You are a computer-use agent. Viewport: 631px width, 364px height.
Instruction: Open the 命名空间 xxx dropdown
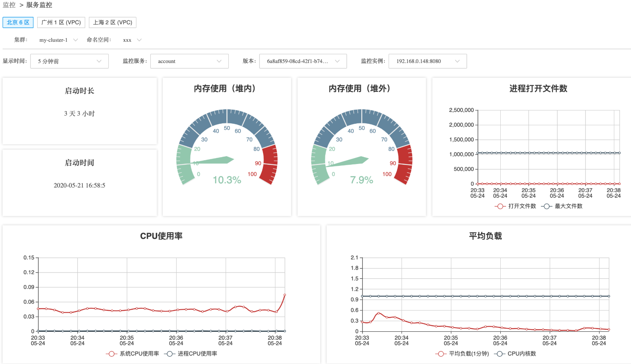click(x=132, y=40)
